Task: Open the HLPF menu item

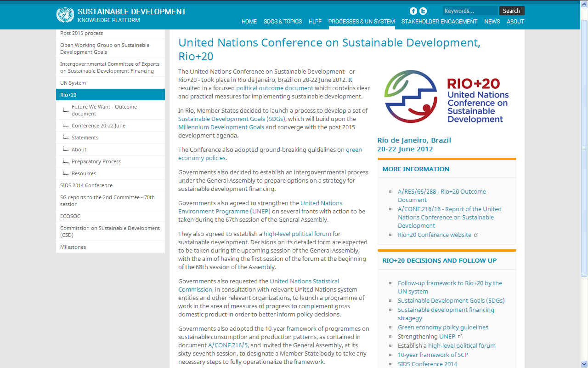Action: coord(315,21)
